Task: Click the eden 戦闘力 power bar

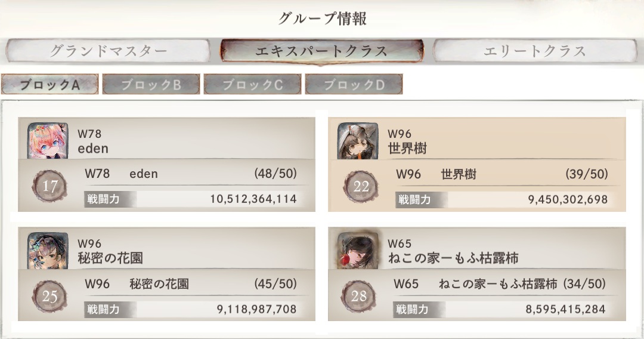Action: click(x=191, y=199)
